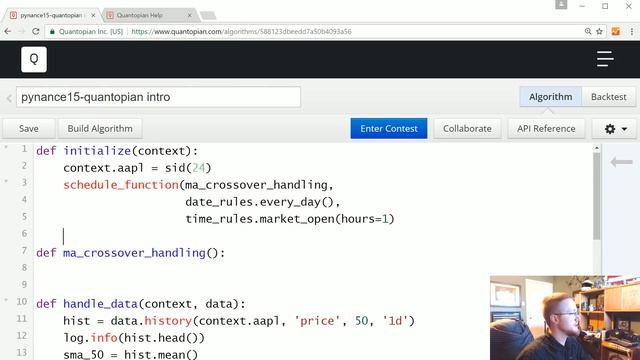
Task: Open the zoom magnifier icon in the address bar
Action: tap(588, 31)
